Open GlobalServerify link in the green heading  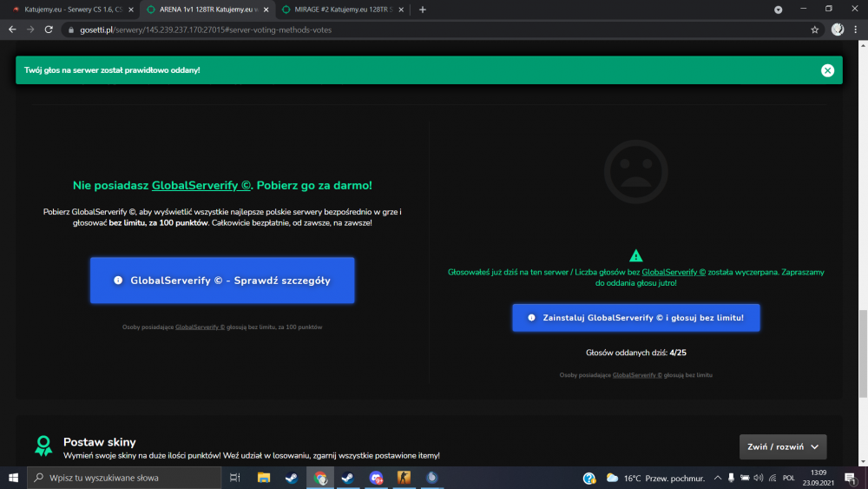point(201,186)
